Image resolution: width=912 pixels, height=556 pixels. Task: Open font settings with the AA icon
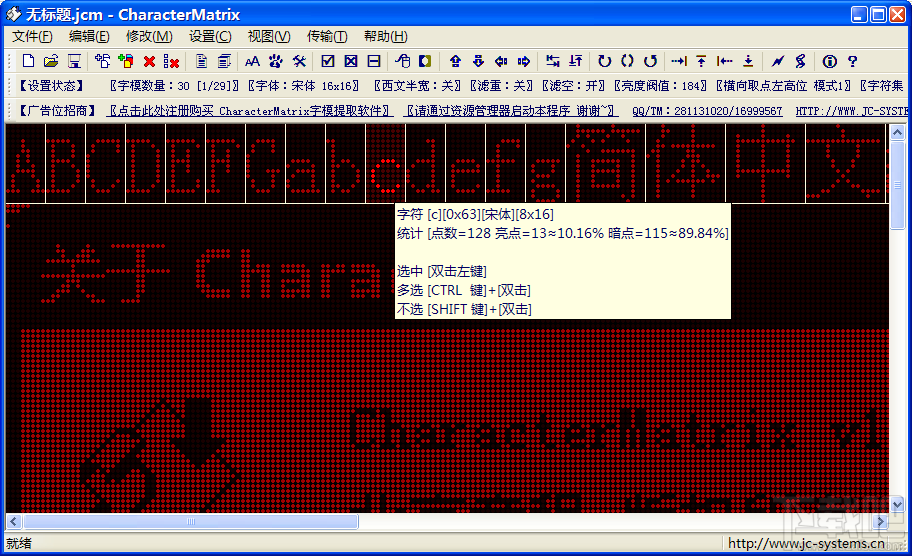(x=252, y=61)
